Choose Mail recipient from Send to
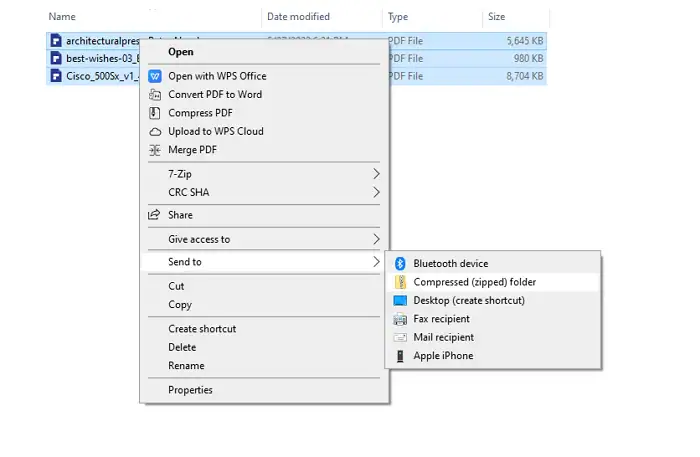700x457 pixels. [x=443, y=337]
